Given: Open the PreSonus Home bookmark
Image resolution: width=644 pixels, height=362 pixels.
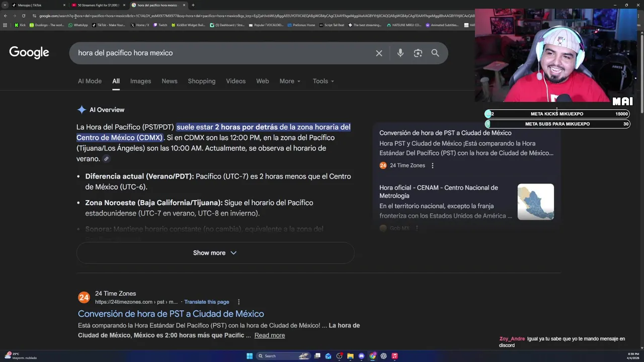Looking at the screenshot, I should (x=302, y=25).
